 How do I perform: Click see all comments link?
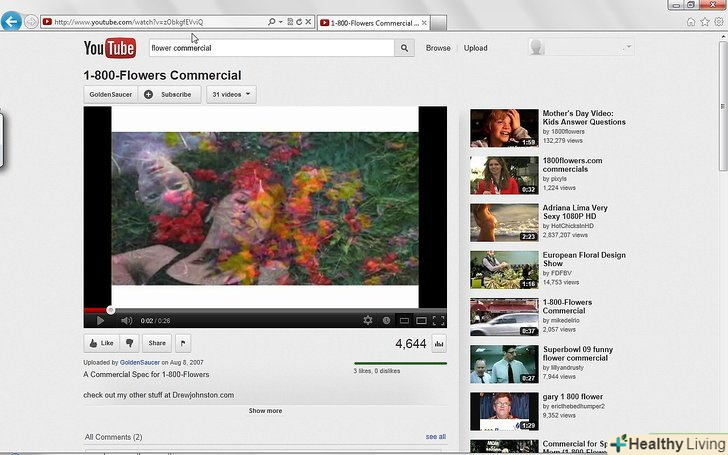click(x=436, y=436)
